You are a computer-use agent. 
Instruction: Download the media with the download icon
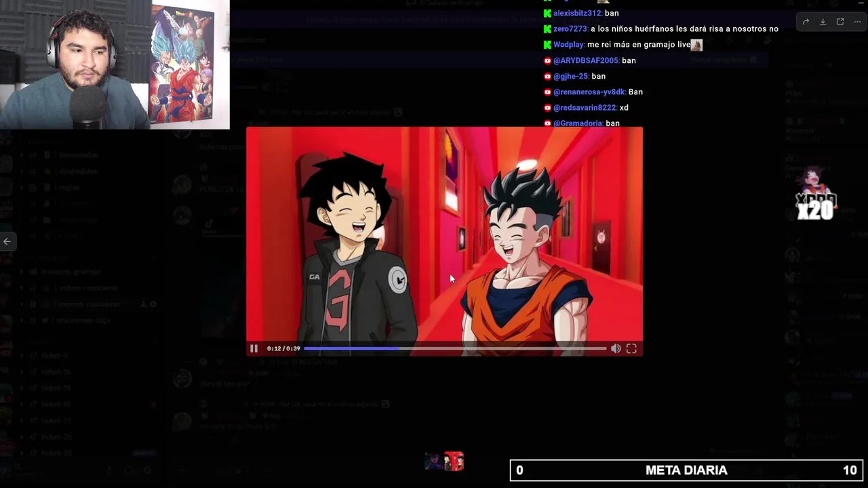coord(823,22)
